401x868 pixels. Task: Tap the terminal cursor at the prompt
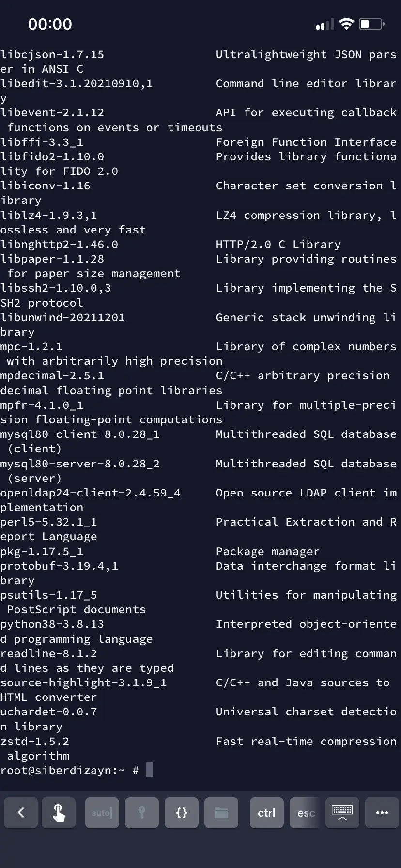click(x=150, y=770)
